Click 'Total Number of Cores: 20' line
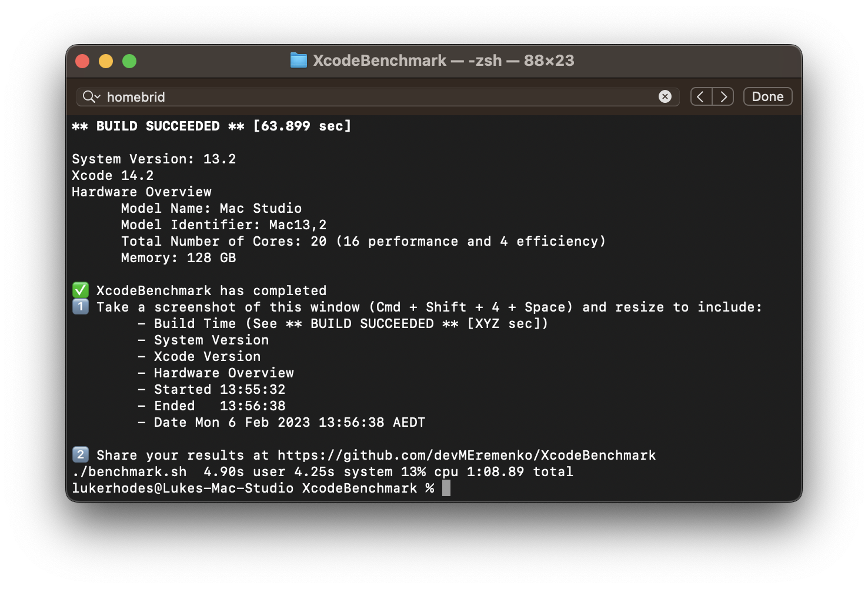 pyautogui.click(x=363, y=241)
